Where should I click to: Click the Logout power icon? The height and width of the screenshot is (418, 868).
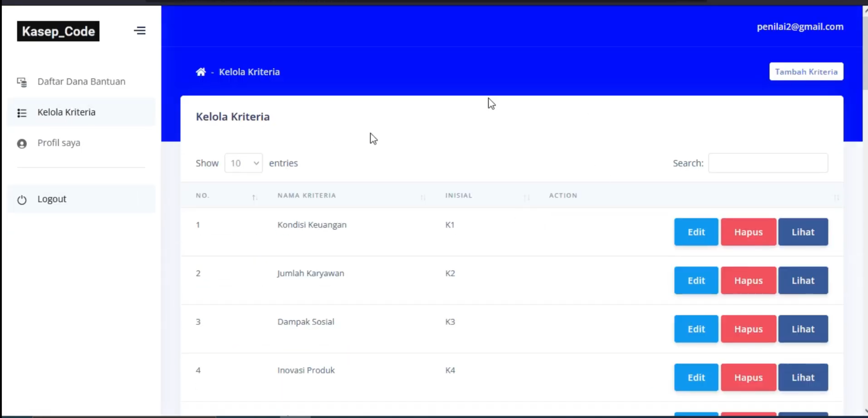[22, 199]
